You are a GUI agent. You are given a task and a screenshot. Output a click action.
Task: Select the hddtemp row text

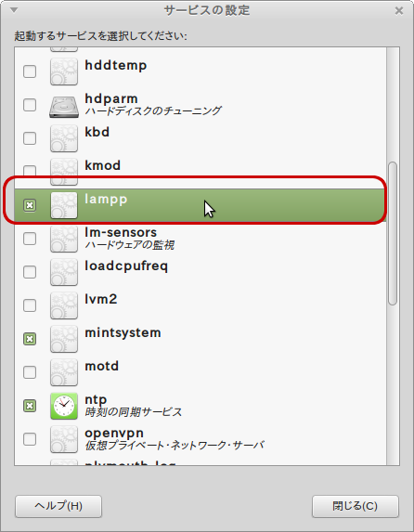116,65
